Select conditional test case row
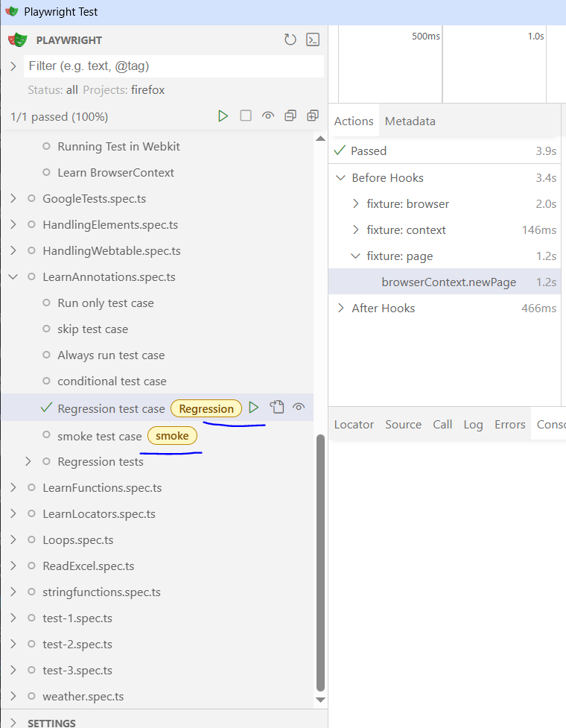566x728 pixels. 157,381
